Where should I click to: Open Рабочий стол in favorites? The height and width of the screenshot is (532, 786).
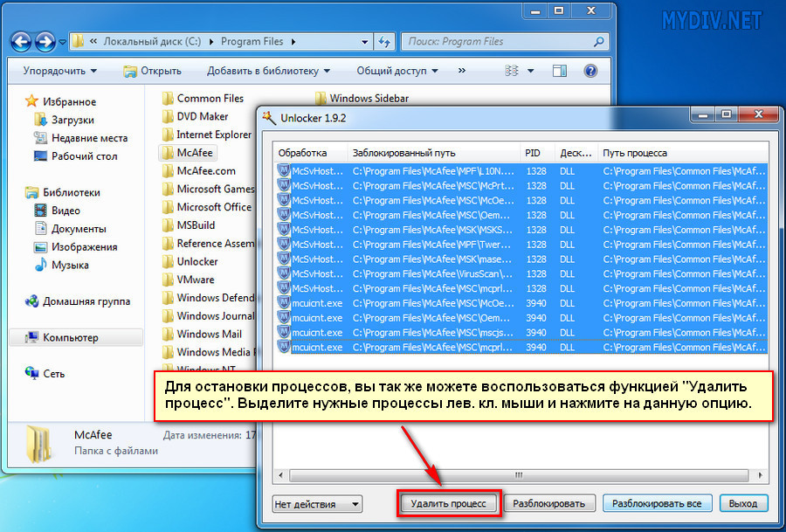(75, 156)
